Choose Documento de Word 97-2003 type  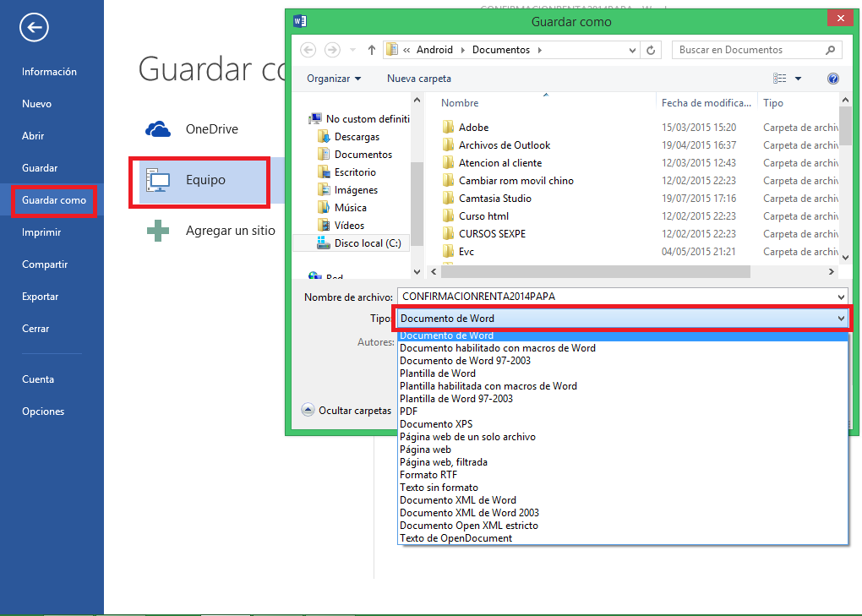pos(623,361)
